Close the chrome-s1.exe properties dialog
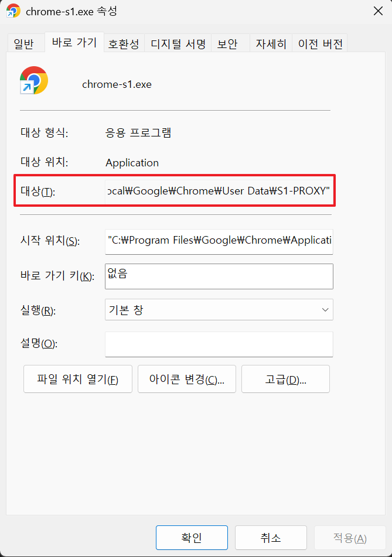 [379, 11]
